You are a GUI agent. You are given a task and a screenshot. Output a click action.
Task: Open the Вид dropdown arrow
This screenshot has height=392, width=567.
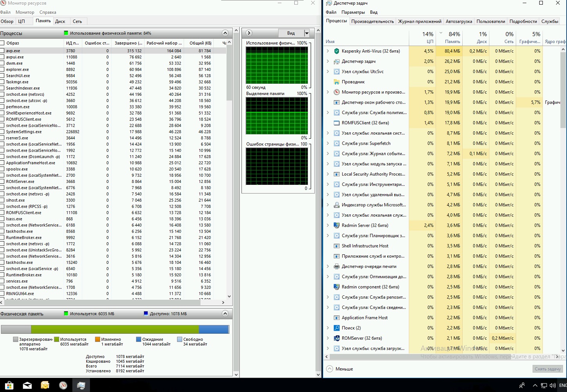[307, 33]
